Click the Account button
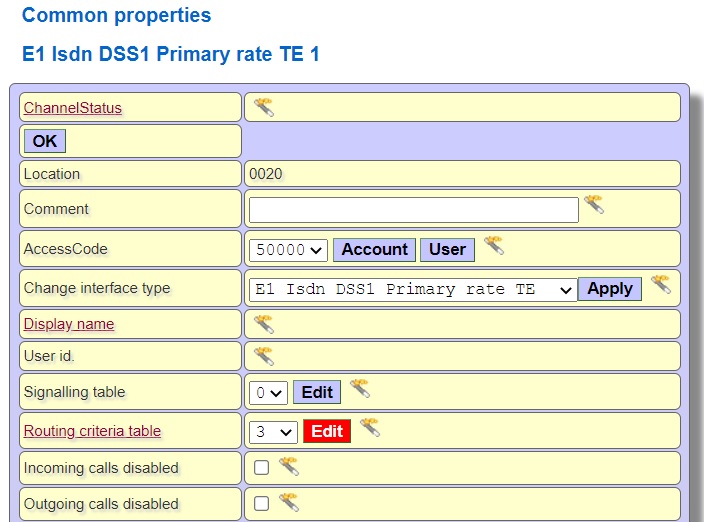704x522 pixels. click(x=374, y=250)
